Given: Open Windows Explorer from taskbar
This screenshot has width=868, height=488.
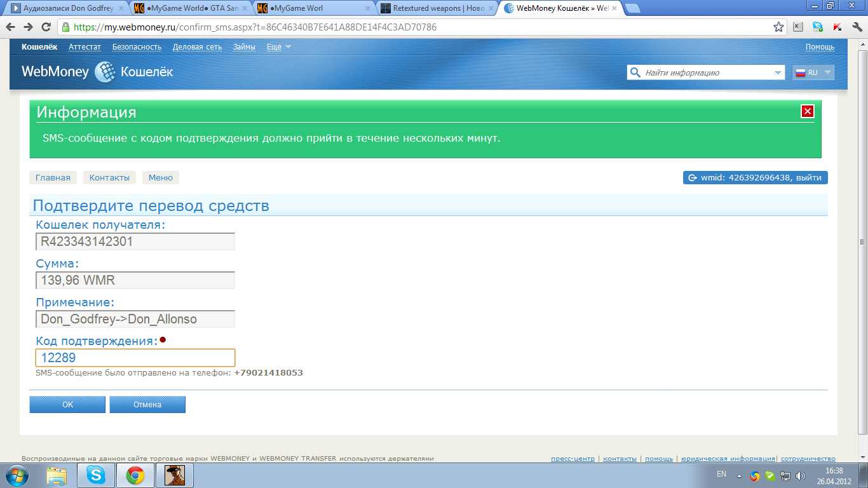Looking at the screenshot, I should tap(57, 475).
